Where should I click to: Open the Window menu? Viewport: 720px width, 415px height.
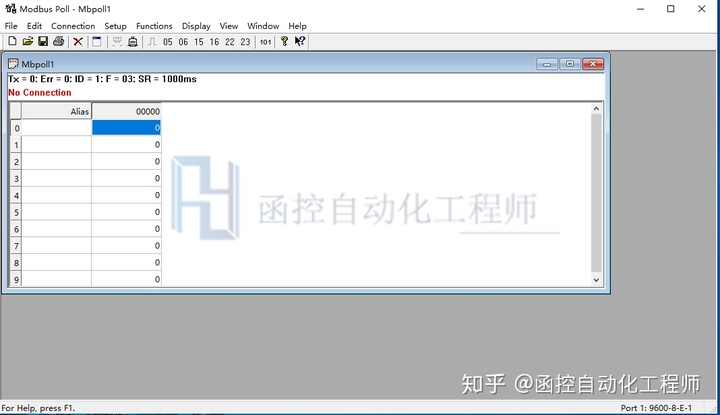pos(263,26)
